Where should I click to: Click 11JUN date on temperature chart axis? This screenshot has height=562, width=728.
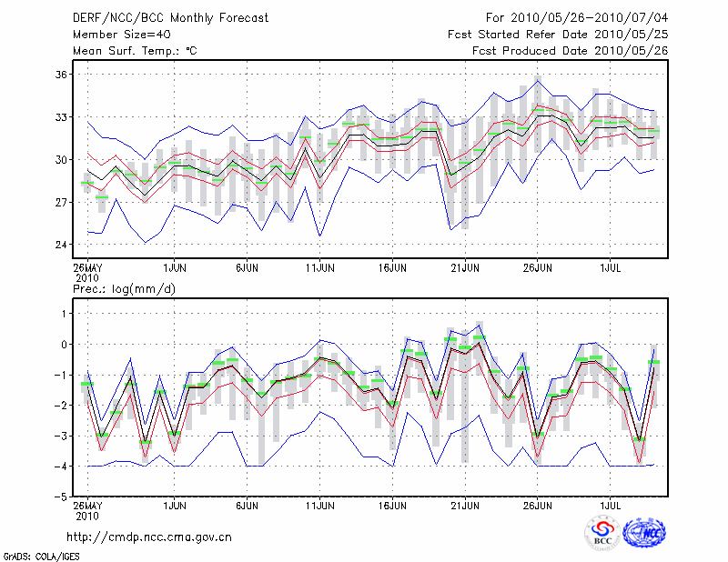click(x=319, y=268)
